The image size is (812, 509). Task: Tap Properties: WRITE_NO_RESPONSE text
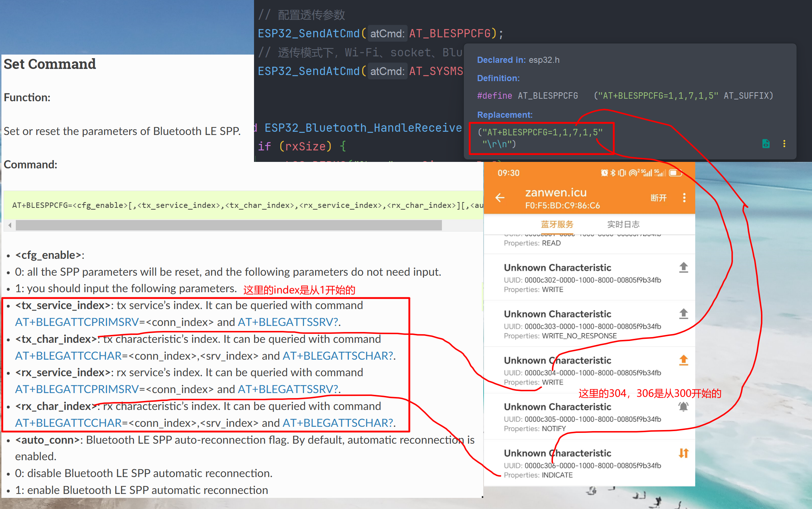coord(560,336)
